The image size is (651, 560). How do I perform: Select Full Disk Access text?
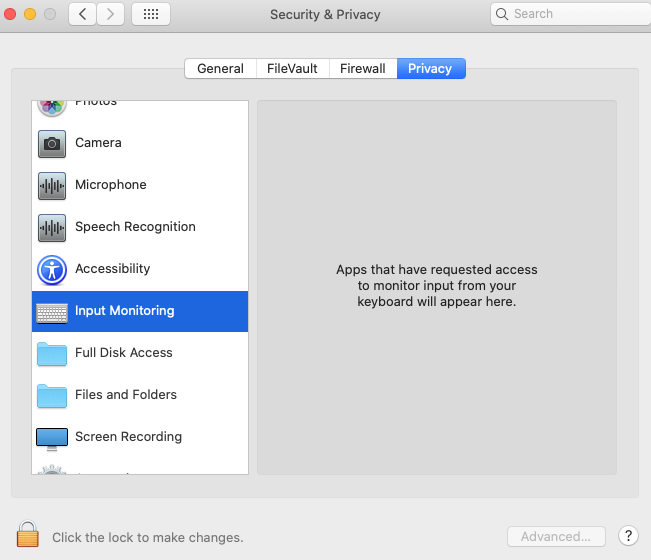point(124,352)
